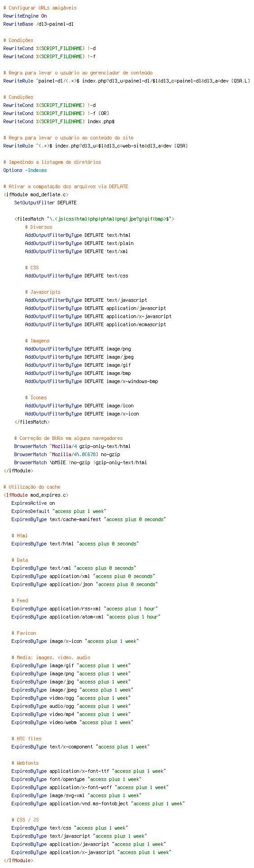
Task: Click the ExpiresByType video/webm line
Action: click(x=72, y=722)
